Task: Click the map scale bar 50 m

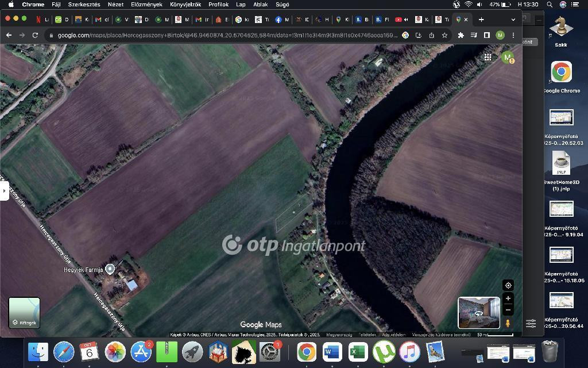Action: coord(494,335)
